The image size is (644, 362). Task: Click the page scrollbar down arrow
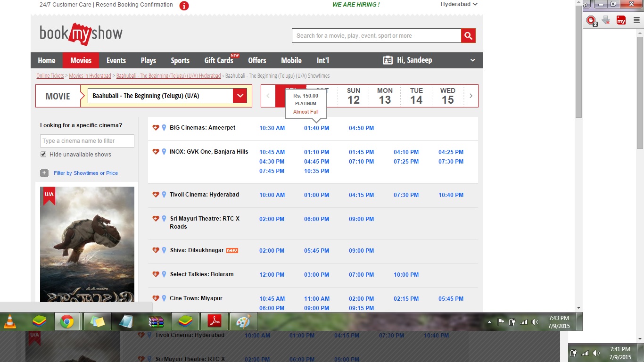pyautogui.click(x=578, y=308)
